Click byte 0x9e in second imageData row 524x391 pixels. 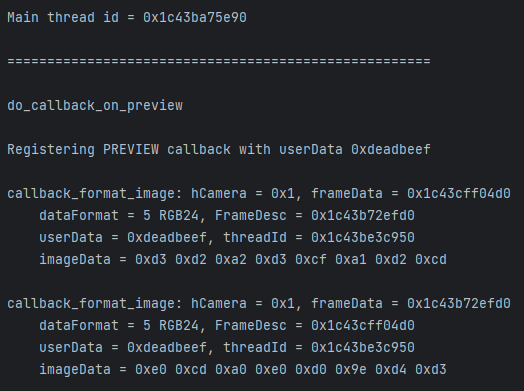(351, 370)
